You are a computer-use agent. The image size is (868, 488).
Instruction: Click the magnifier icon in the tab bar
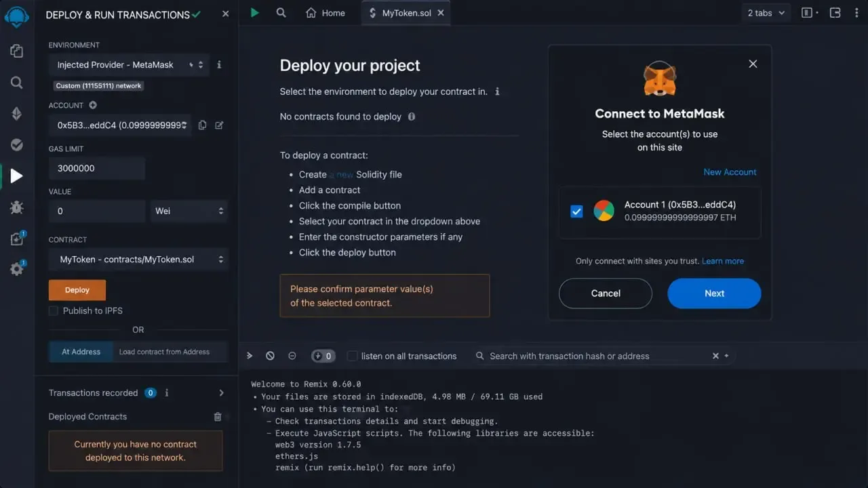(x=281, y=12)
